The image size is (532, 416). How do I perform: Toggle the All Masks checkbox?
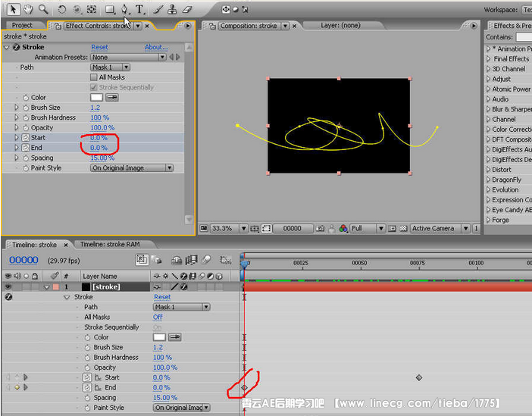94,77
